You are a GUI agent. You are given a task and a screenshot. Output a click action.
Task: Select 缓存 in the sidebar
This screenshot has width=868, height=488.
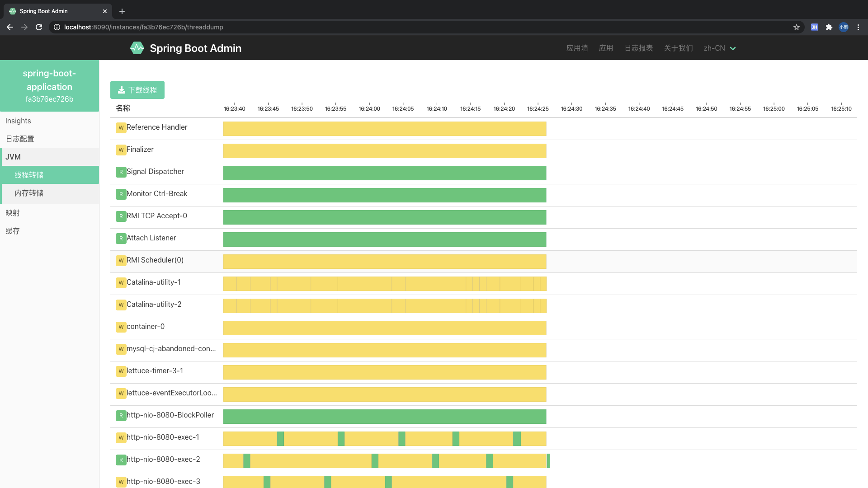click(x=49, y=231)
